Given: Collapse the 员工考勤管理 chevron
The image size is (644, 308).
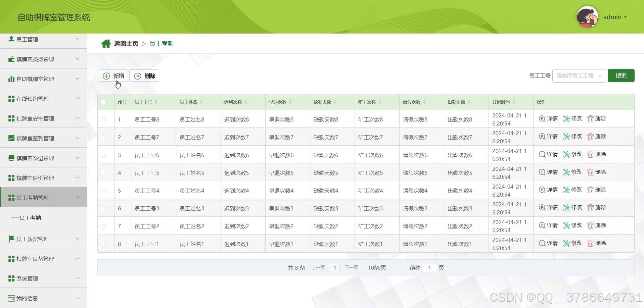Looking at the screenshot, I should click(x=78, y=197).
